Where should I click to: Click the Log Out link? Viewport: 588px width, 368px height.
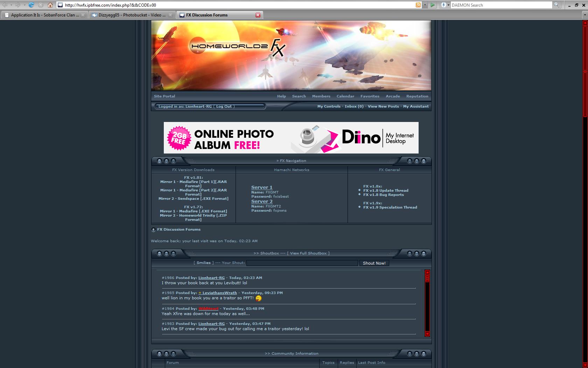point(224,107)
